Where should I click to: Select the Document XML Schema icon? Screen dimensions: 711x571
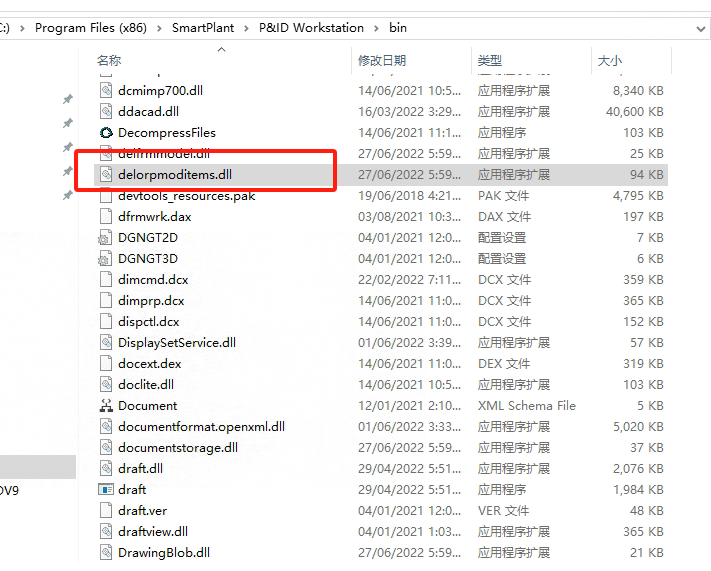click(106, 405)
